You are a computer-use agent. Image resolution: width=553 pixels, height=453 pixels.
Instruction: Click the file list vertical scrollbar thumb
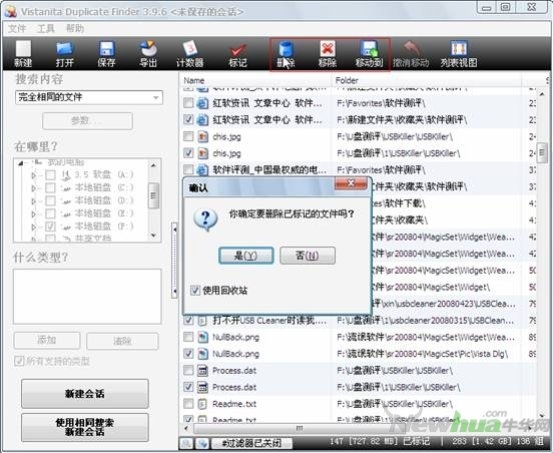coord(542,153)
